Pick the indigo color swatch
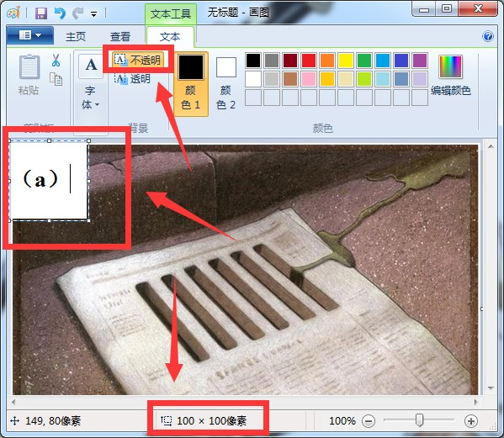This screenshot has height=438, width=504. (x=401, y=61)
